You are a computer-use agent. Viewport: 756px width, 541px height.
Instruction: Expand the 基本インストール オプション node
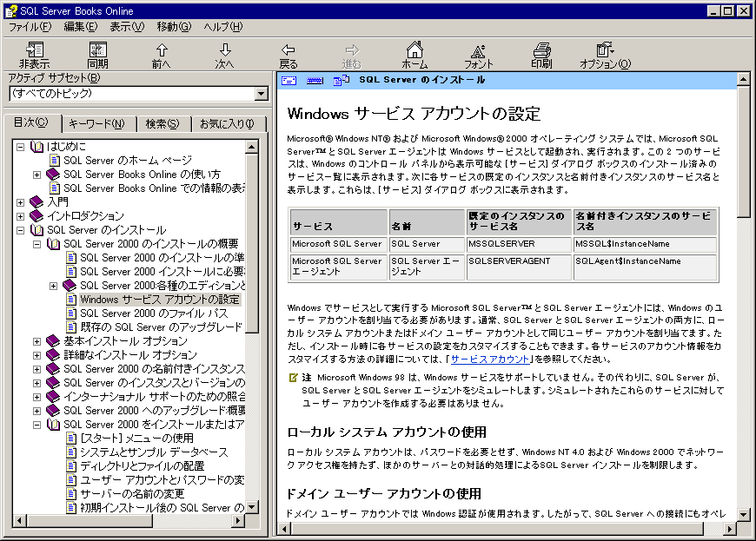(x=36, y=341)
